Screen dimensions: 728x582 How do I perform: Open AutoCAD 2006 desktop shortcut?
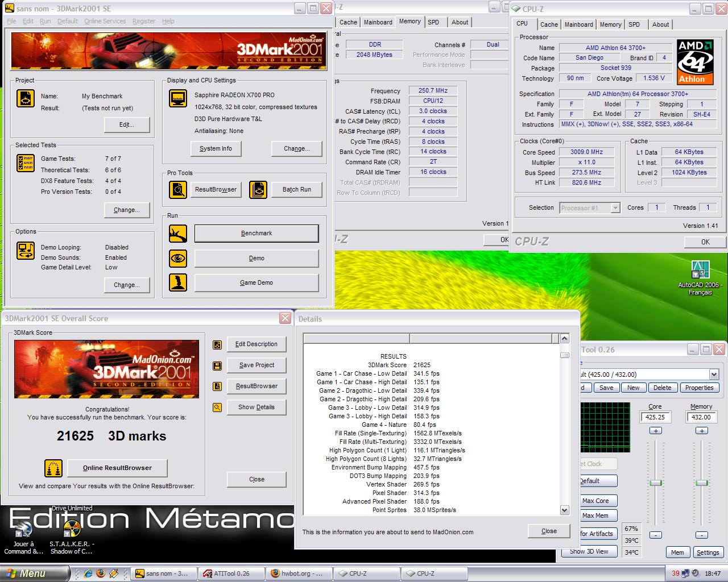(x=700, y=278)
